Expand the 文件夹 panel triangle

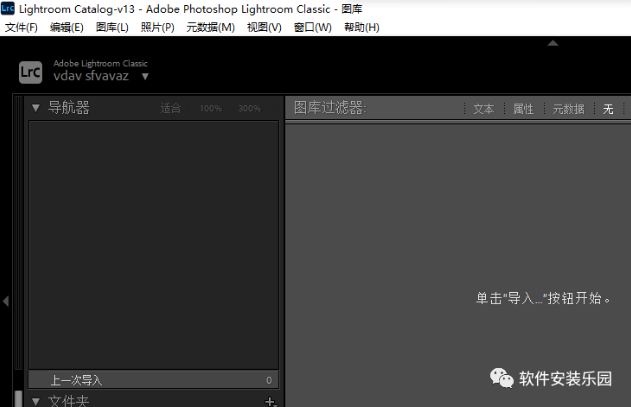(36, 401)
